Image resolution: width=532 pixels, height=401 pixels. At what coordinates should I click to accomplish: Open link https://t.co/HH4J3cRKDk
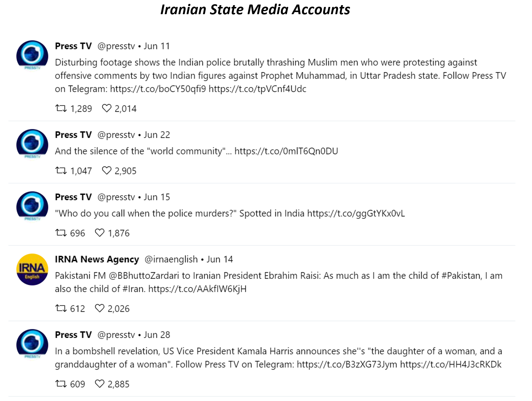pos(451,364)
